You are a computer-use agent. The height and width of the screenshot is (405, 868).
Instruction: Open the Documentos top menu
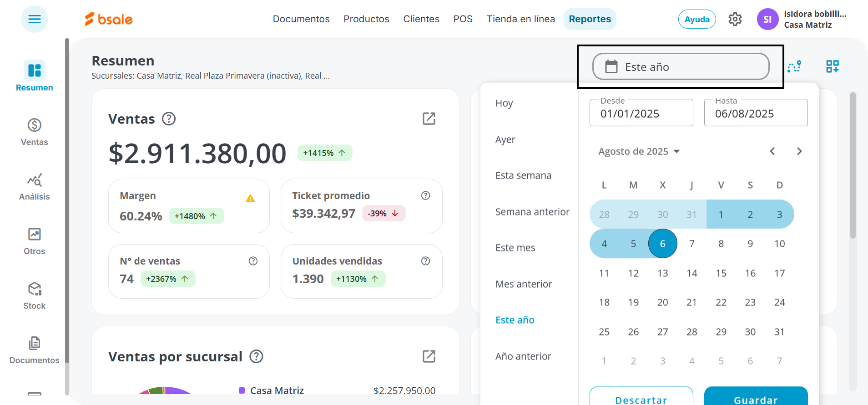click(x=301, y=19)
